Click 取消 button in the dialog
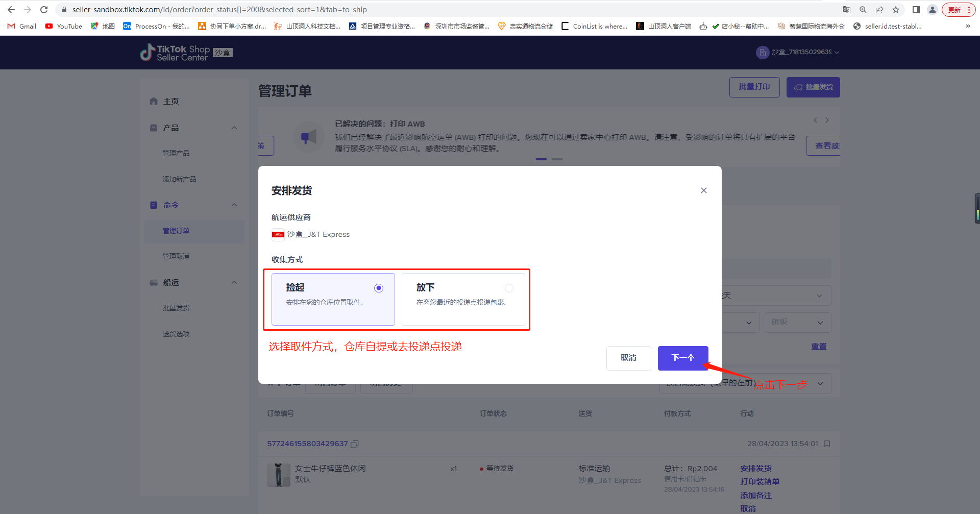The width and height of the screenshot is (980, 514). [628, 358]
